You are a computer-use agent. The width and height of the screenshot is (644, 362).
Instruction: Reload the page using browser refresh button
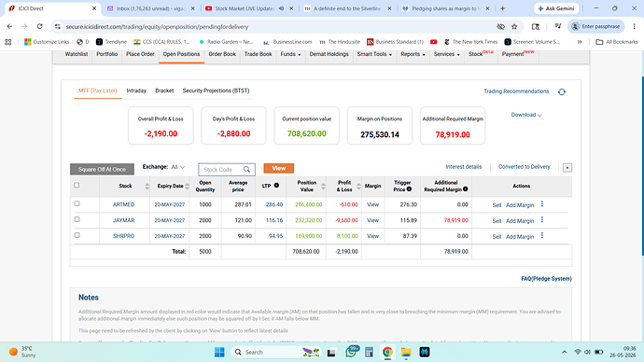tap(39, 27)
